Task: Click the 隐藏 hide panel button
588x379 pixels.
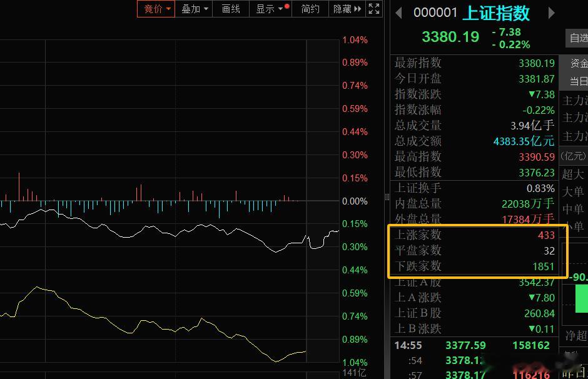Action: coord(347,9)
